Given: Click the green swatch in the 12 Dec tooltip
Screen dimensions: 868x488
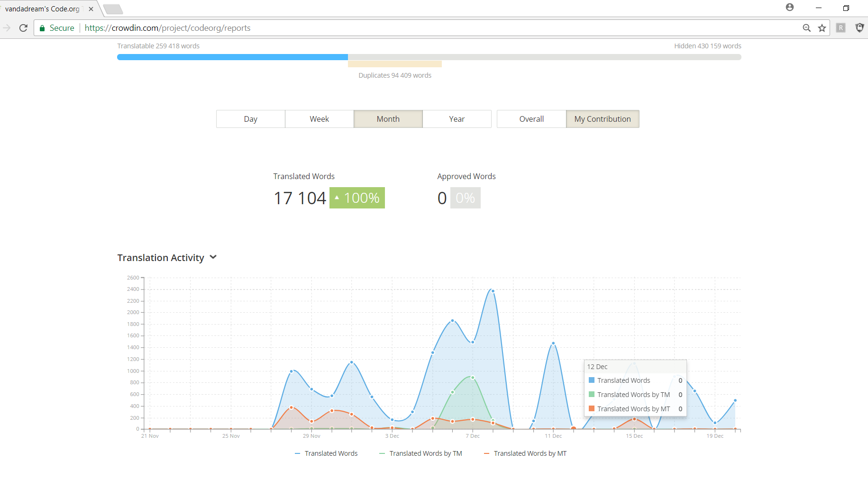Looking at the screenshot, I should [592, 394].
